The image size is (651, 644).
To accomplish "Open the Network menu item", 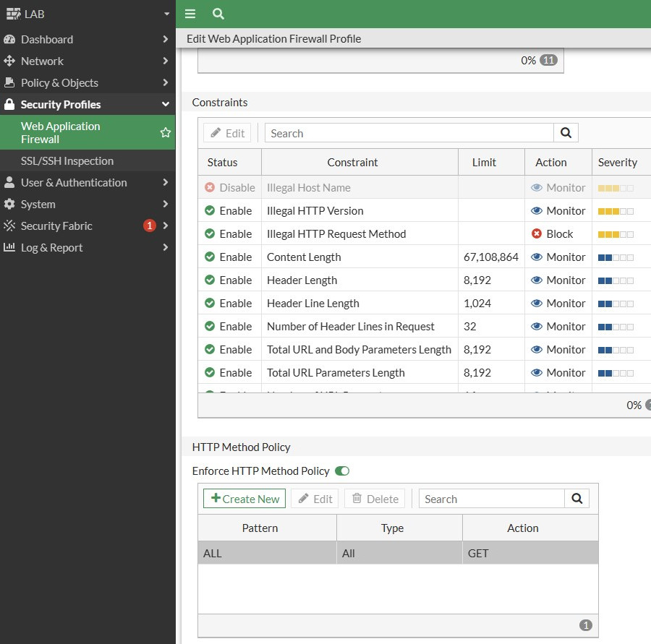I will pyautogui.click(x=88, y=61).
